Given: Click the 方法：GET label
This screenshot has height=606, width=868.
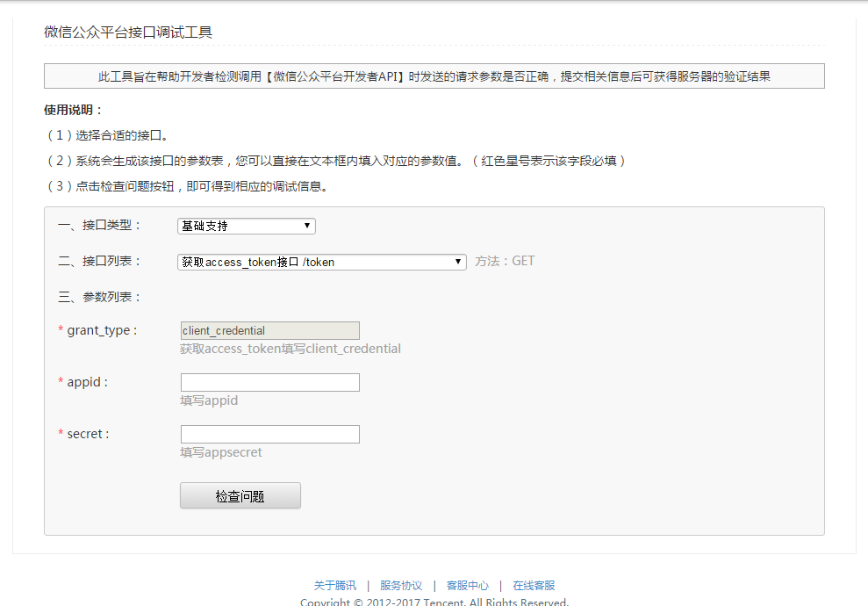Looking at the screenshot, I should 505,262.
